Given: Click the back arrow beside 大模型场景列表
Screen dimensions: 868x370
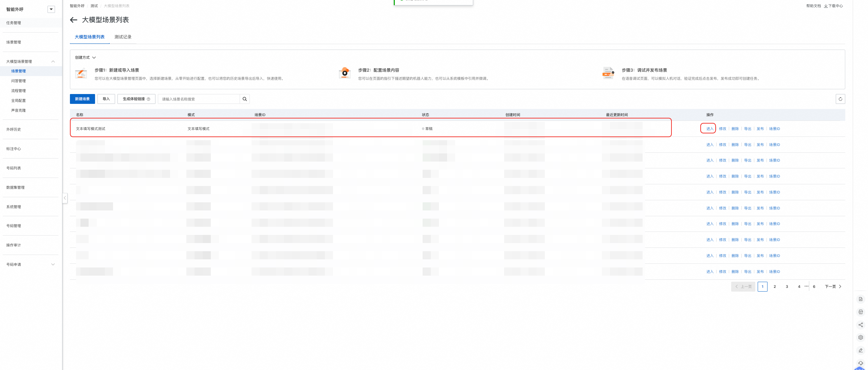Looking at the screenshot, I should coord(73,20).
